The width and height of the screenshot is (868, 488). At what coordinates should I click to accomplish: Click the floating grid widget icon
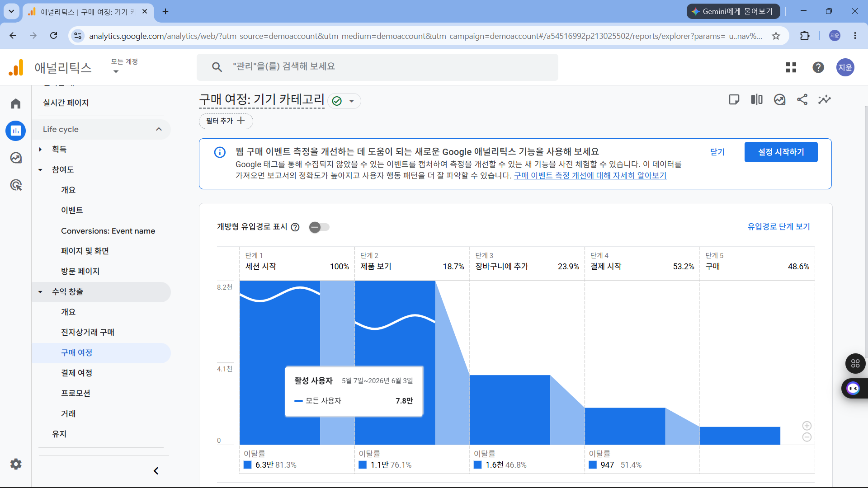855,363
